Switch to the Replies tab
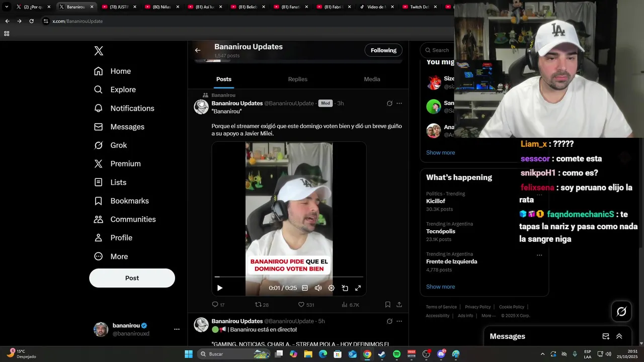Viewport: 644px width, 362px height. click(x=298, y=79)
